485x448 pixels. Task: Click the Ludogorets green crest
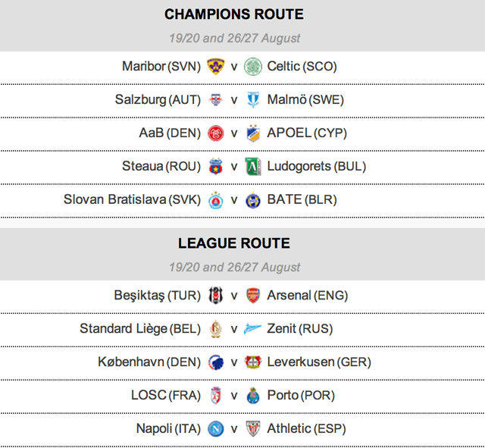(x=253, y=167)
